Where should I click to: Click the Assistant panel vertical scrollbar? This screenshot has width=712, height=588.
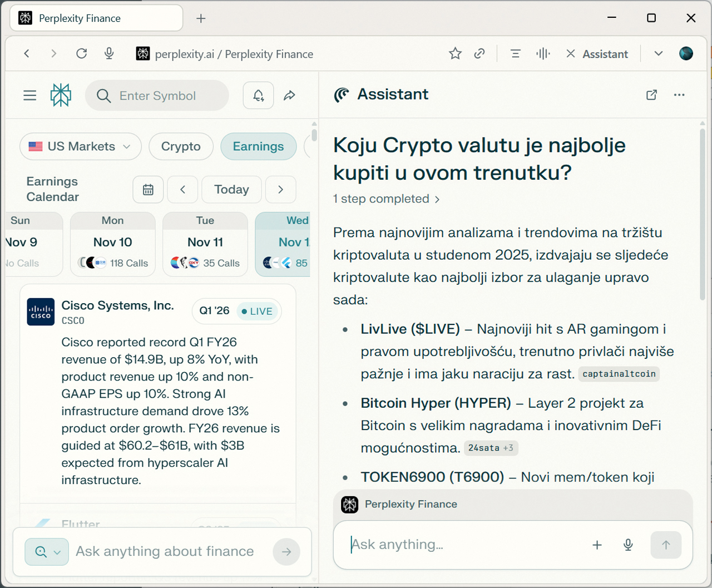(x=702, y=214)
